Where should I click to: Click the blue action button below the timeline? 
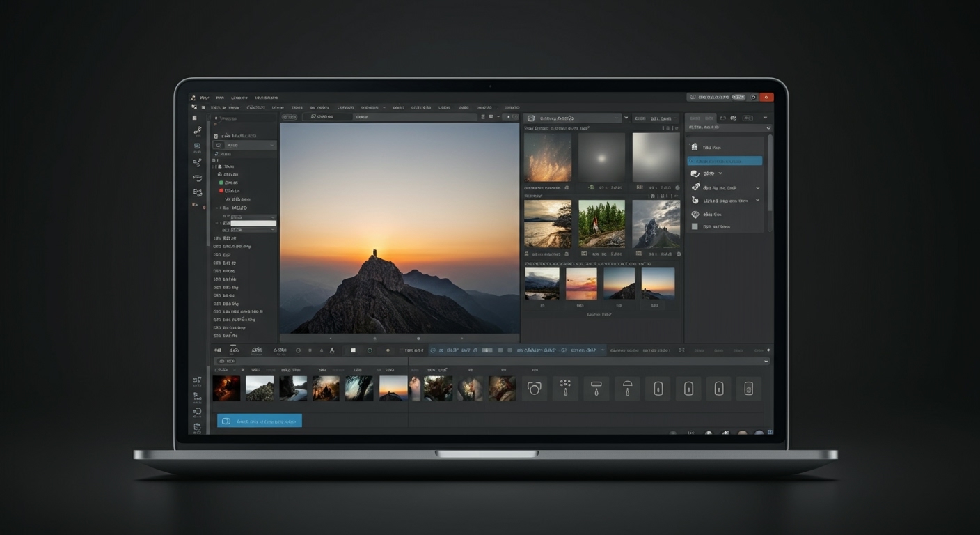(x=260, y=420)
